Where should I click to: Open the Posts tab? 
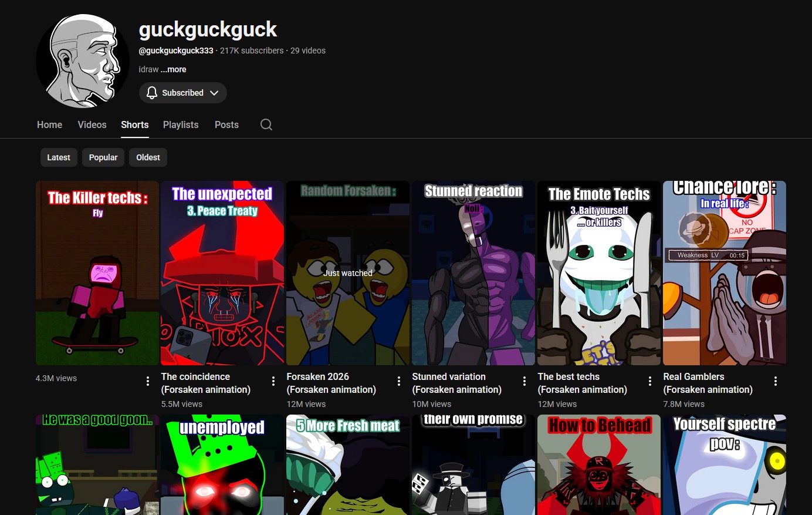click(x=226, y=124)
